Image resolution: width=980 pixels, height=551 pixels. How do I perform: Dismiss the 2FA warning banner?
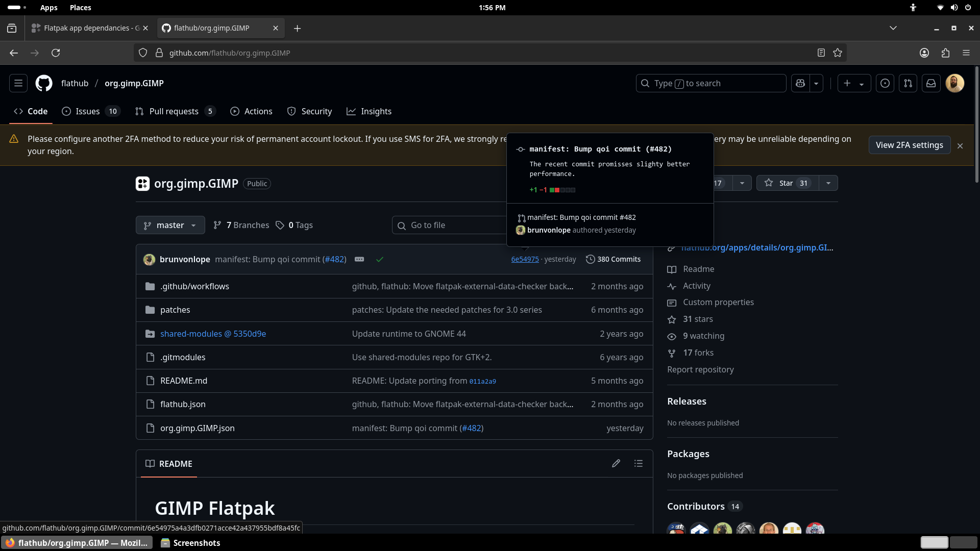click(960, 146)
